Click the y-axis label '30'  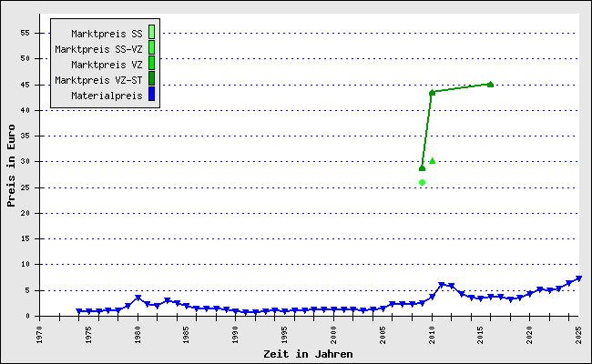point(25,161)
